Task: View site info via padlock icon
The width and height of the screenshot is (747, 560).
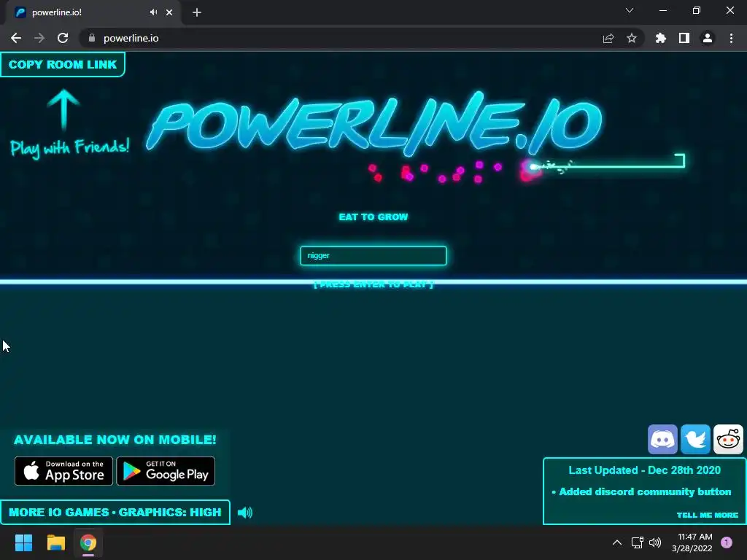Action: 92,38
